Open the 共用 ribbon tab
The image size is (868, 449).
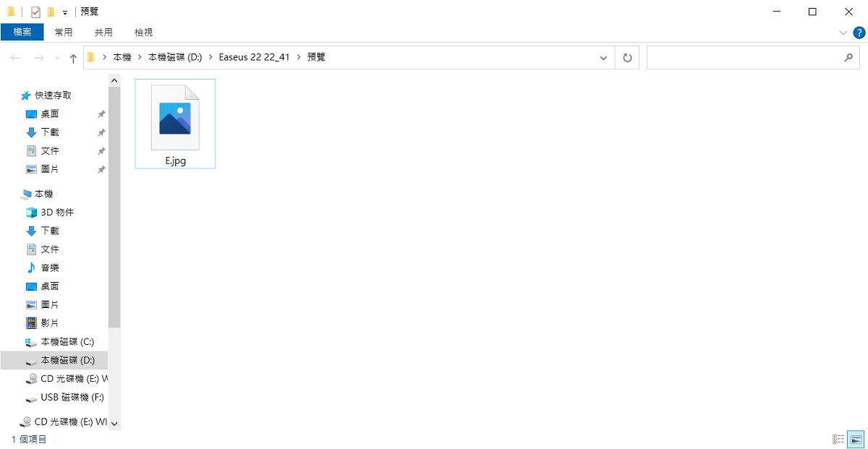[x=103, y=32]
